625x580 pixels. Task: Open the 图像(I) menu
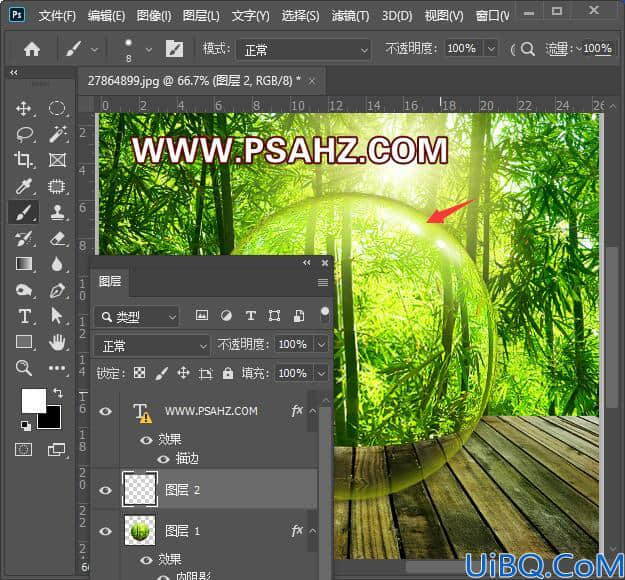coord(154,16)
